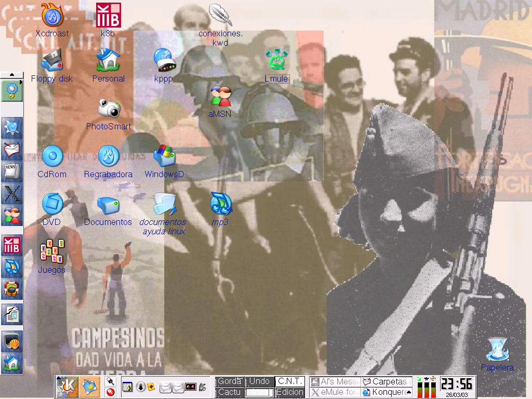Click the 23:56 digital clock
This screenshot has width=532, height=399.
pyautogui.click(x=457, y=384)
